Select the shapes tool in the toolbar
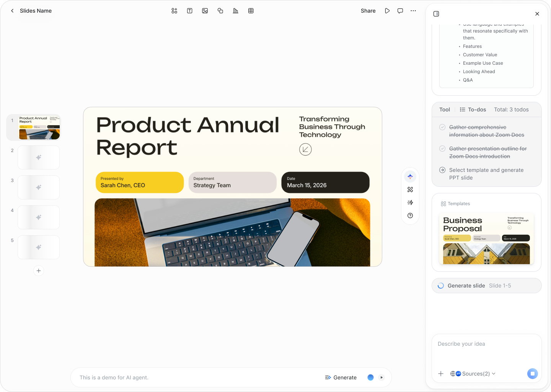The image size is (551, 392). click(x=220, y=11)
